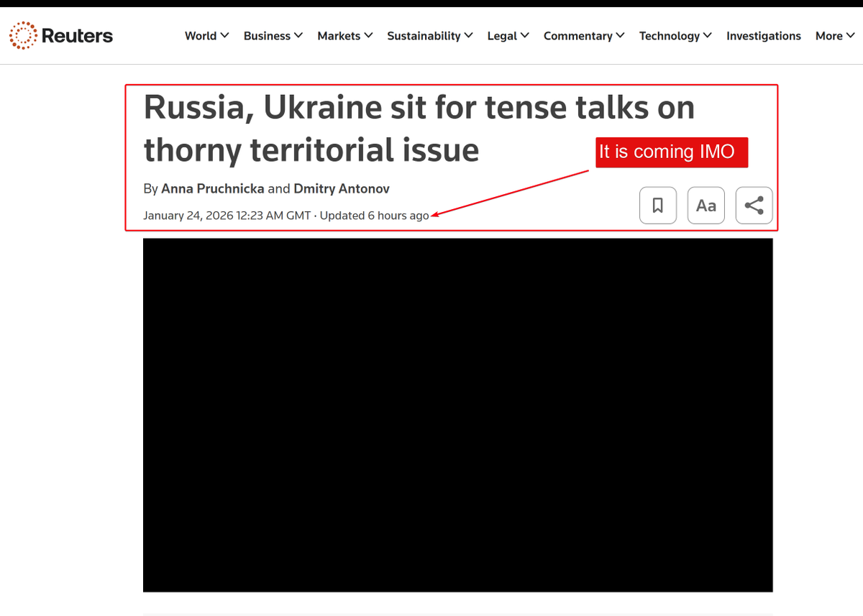
Task: Click the article headline about Russia-Ukraine talks
Action: pos(419,128)
